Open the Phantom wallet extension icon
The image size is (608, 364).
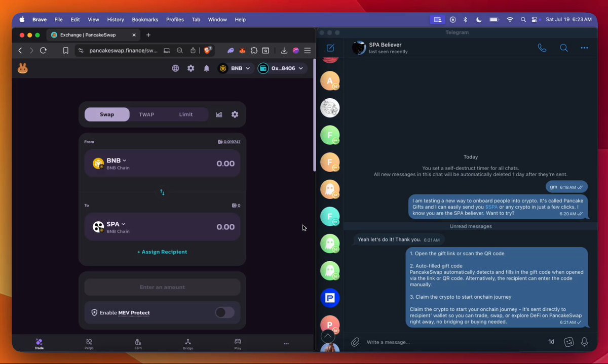(231, 51)
